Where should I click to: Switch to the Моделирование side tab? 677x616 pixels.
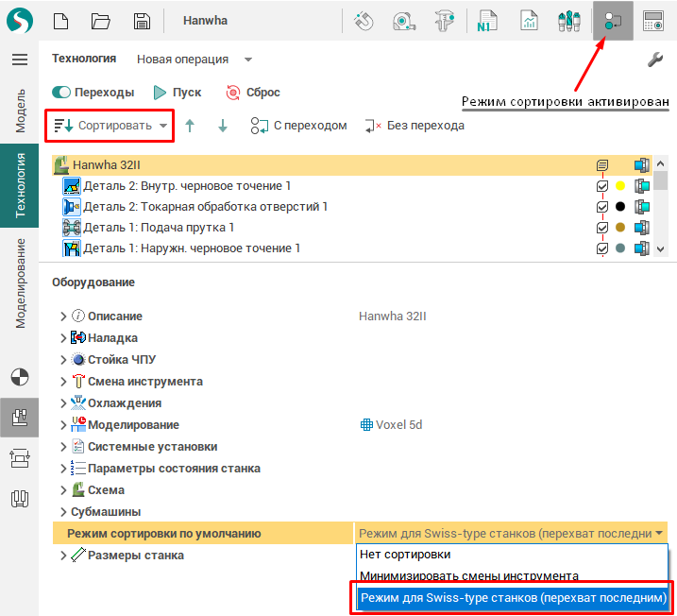tap(20, 282)
